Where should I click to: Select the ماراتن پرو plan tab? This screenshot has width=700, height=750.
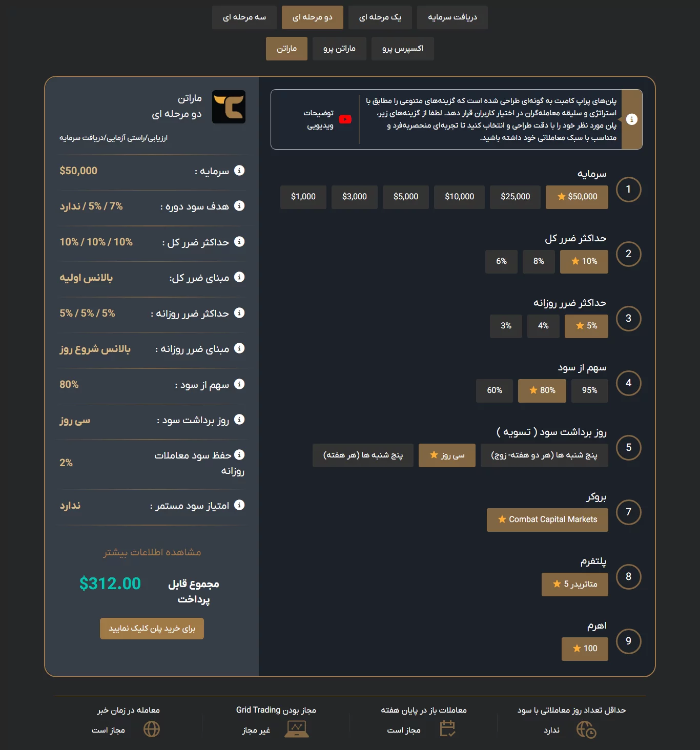(x=339, y=49)
